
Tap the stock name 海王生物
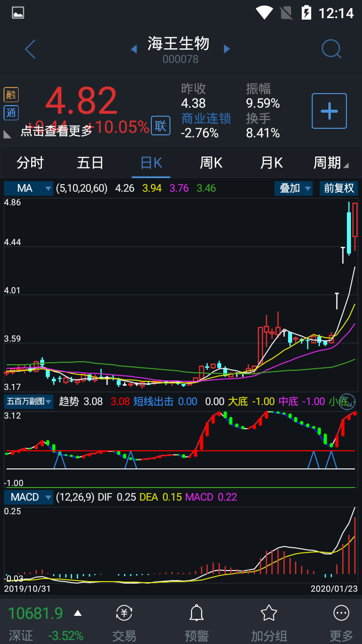[178, 43]
